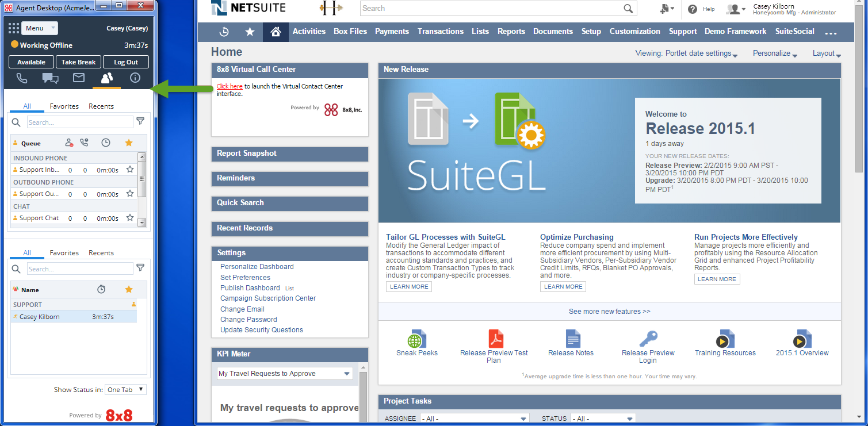868x426 pixels.
Task: Switch to Favorites tab above the Queue list
Action: [64, 106]
